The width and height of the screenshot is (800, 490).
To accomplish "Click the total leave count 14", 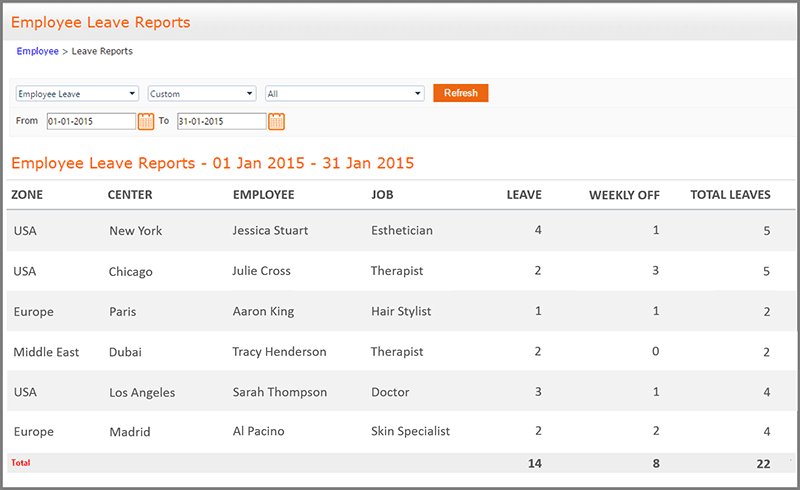I will pyautogui.click(x=534, y=463).
